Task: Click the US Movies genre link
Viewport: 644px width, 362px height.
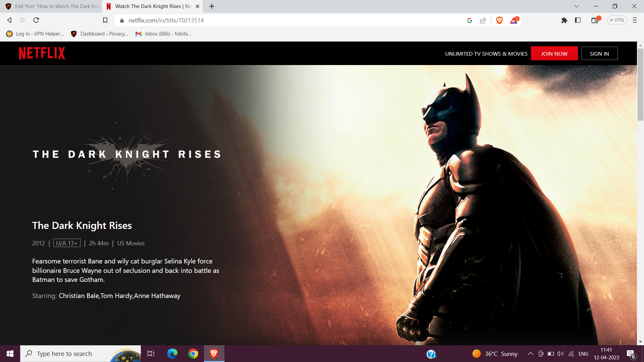Action: (x=131, y=243)
